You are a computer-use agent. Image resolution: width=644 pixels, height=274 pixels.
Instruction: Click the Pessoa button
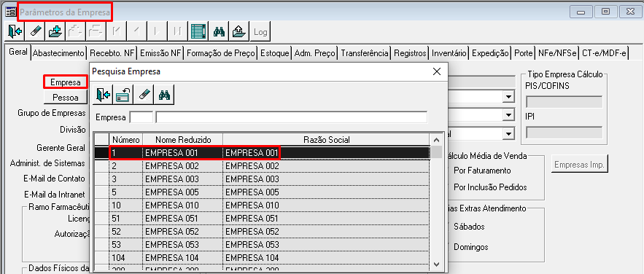(66, 98)
